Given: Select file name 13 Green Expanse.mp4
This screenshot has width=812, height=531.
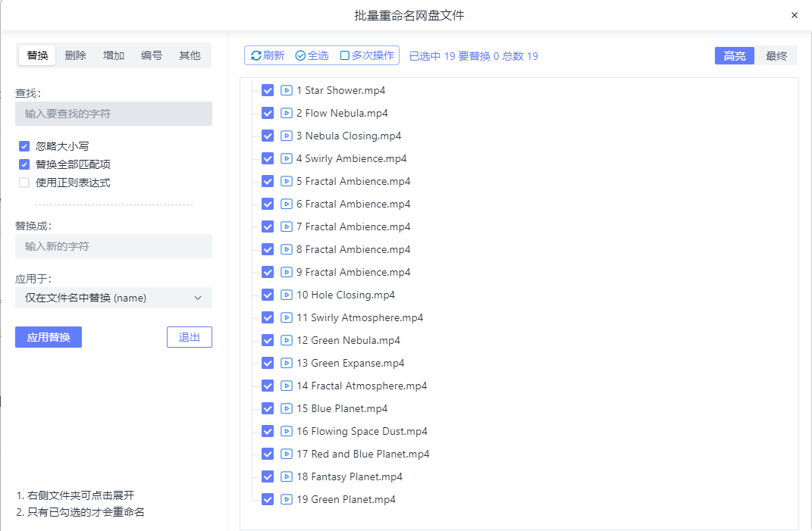Looking at the screenshot, I should coord(350,364).
